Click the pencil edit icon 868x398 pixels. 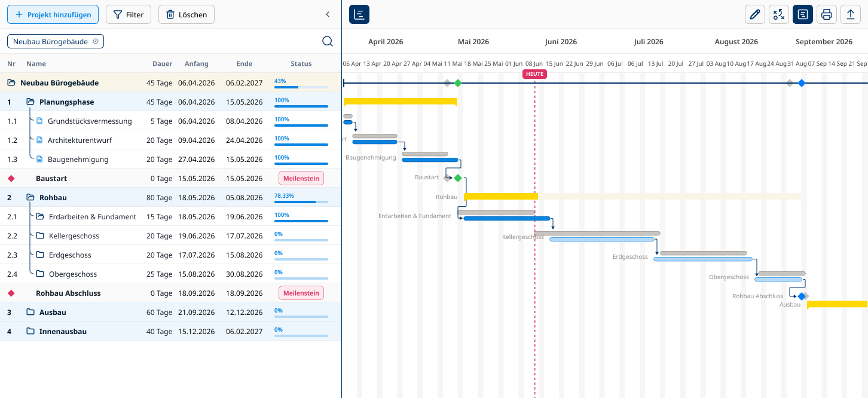pyautogui.click(x=755, y=14)
